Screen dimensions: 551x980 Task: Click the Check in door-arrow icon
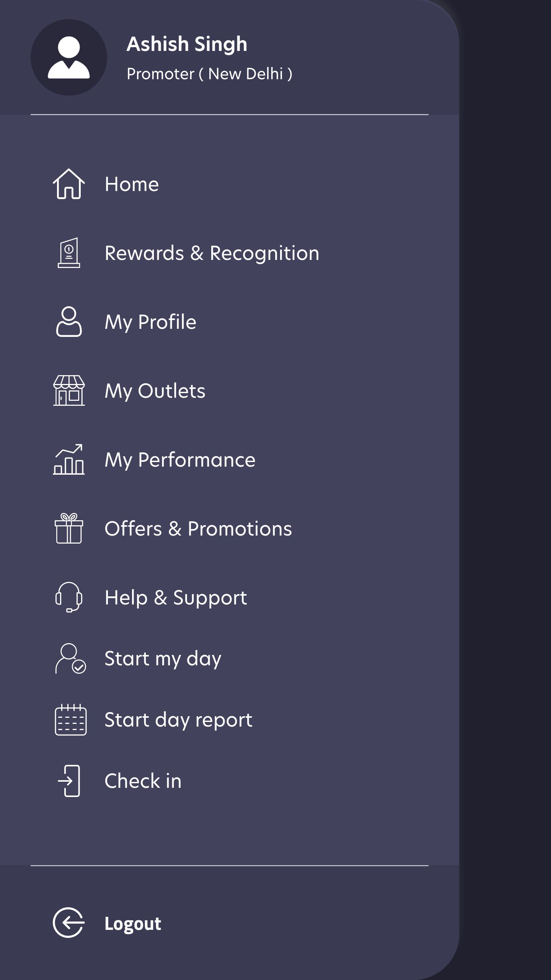pos(69,781)
